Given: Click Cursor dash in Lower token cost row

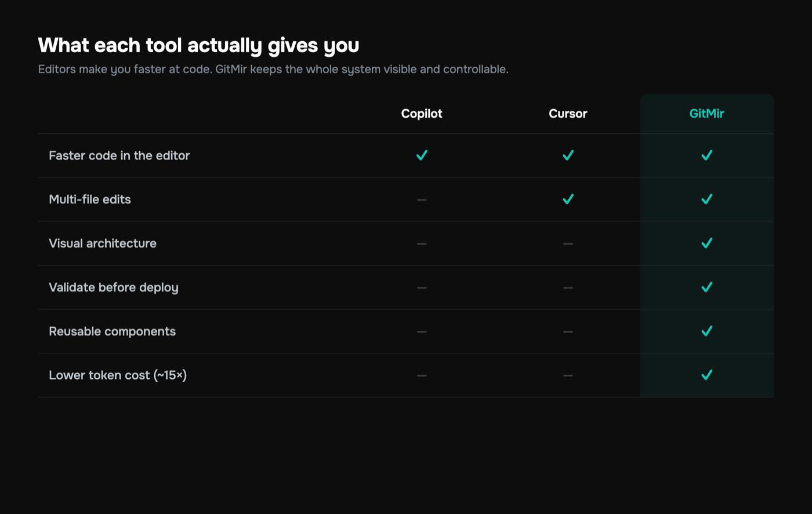Looking at the screenshot, I should [568, 376].
